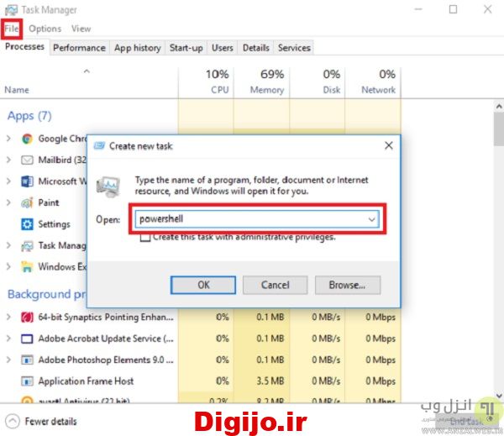Switch to the Services tab

(294, 48)
